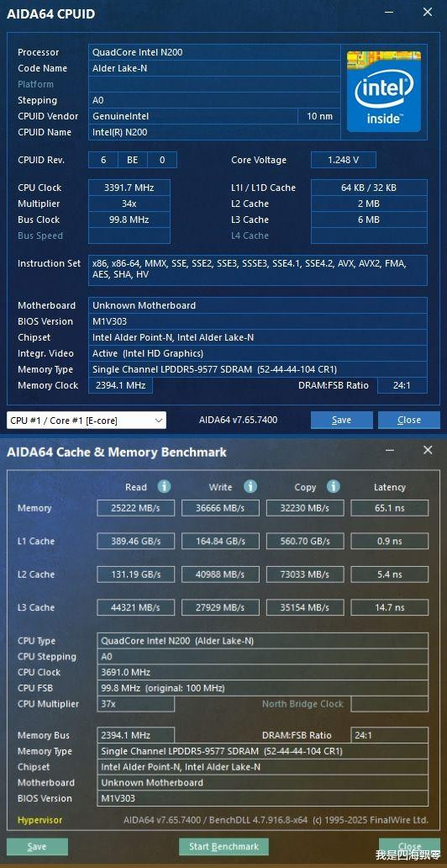Click the L3 Cache Latency value
The width and height of the screenshot is (447, 868).
point(390,607)
